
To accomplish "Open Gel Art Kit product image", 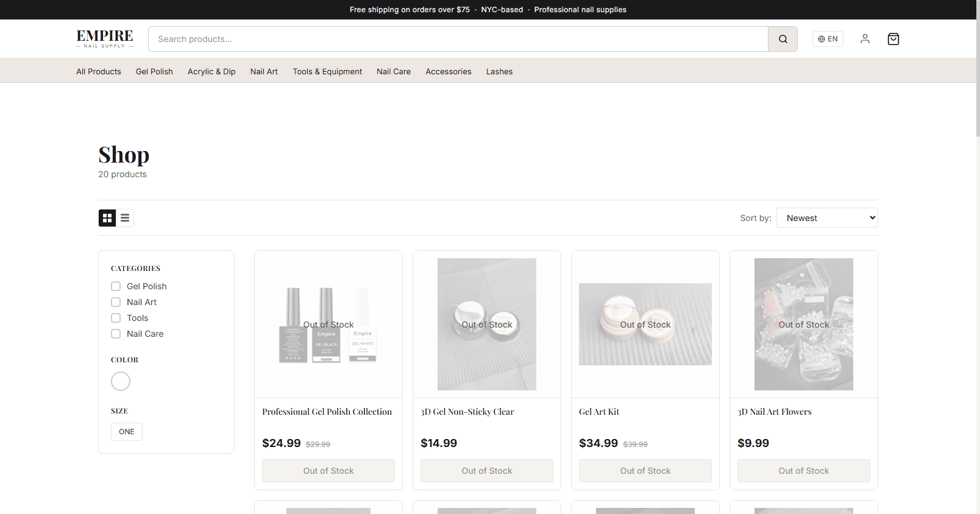I will click(645, 325).
